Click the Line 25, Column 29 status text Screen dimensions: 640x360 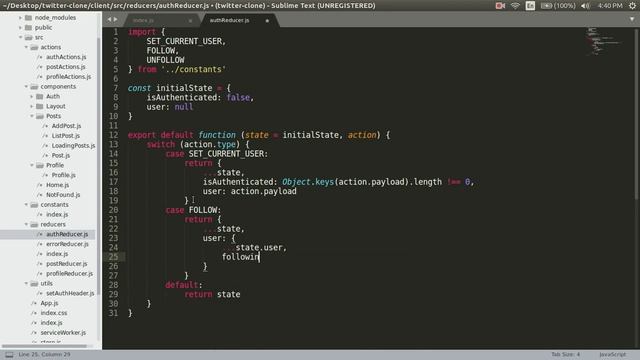point(44,354)
